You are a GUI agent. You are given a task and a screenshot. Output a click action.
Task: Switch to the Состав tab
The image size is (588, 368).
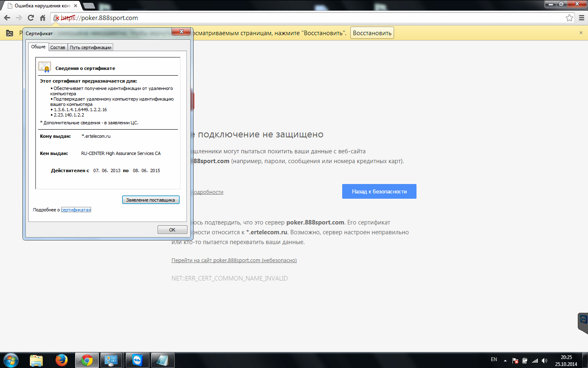click(58, 47)
